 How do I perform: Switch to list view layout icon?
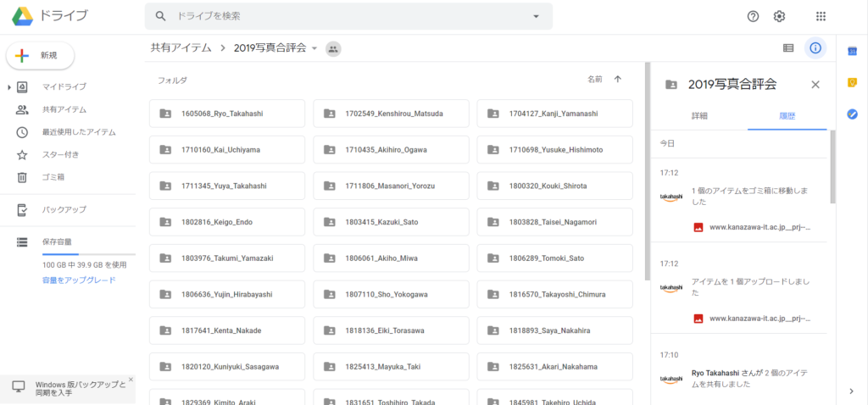coord(788,48)
